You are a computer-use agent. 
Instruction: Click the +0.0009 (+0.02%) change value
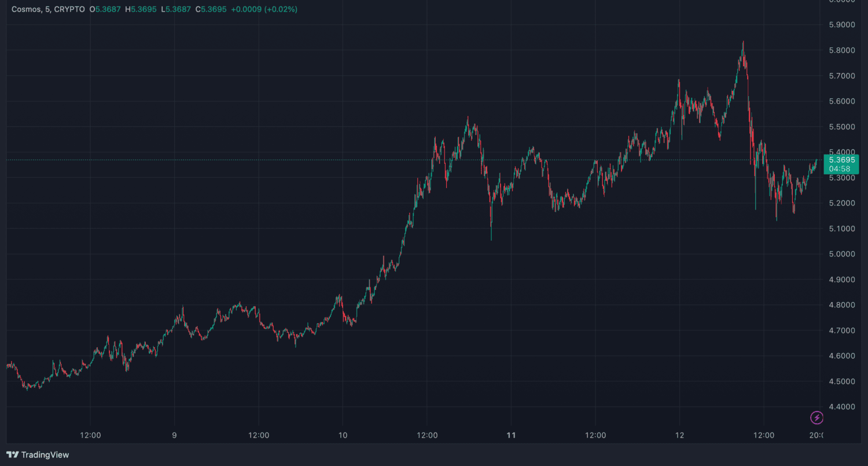[x=263, y=9]
